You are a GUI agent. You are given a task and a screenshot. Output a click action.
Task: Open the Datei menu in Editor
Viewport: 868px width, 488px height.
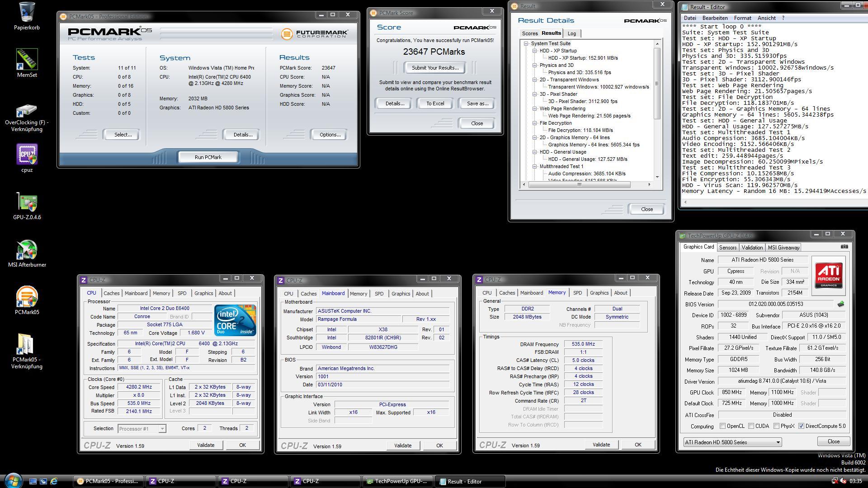click(x=690, y=18)
